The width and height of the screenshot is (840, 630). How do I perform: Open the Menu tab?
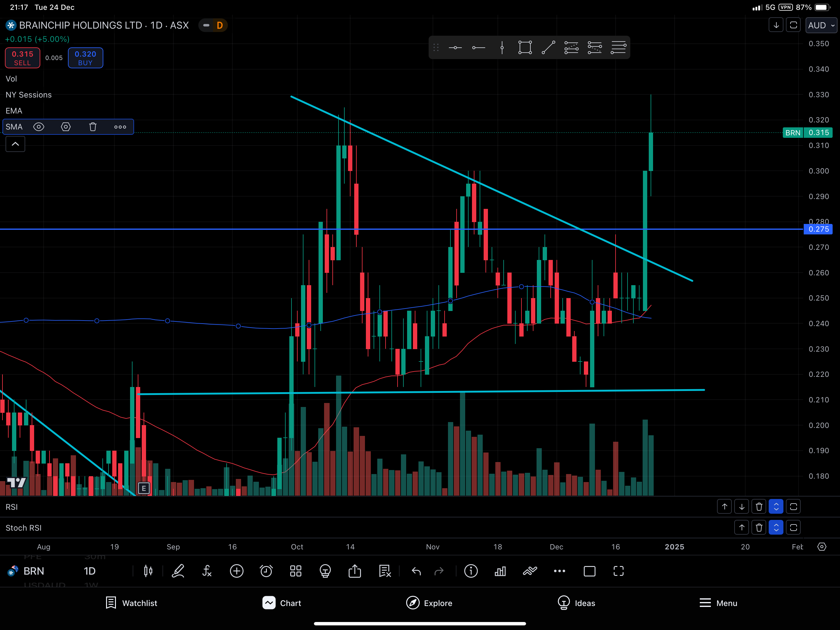coord(718,603)
